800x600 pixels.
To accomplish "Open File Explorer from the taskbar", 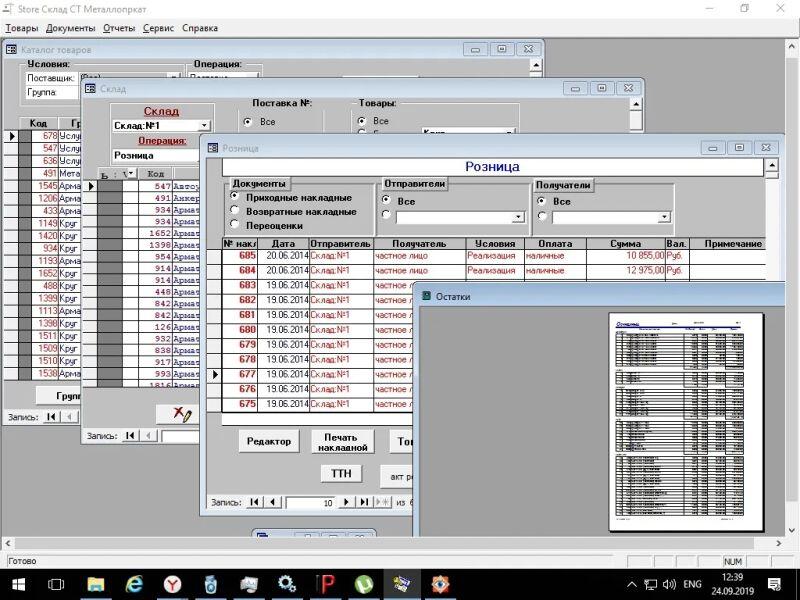I will coord(96,583).
